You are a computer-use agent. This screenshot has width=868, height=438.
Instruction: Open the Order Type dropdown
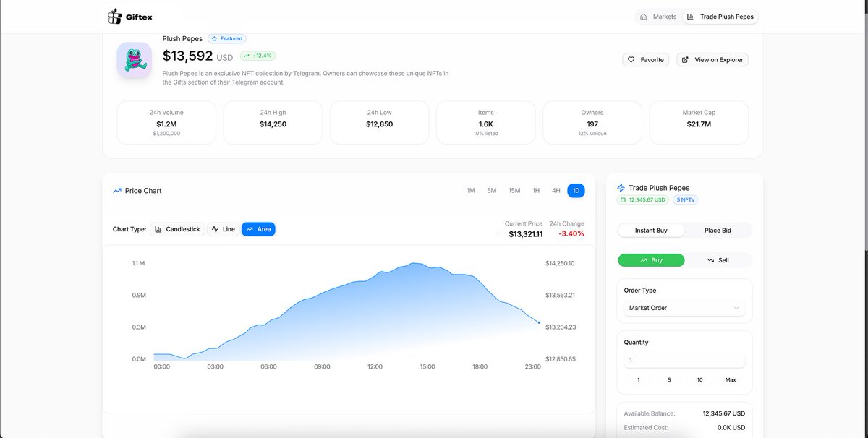(x=683, y=307)
